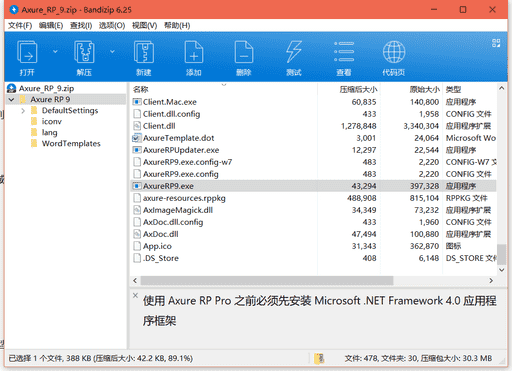Click the 1,278,848 compressed size cell

pyautogui.click(x=359, y=126)
